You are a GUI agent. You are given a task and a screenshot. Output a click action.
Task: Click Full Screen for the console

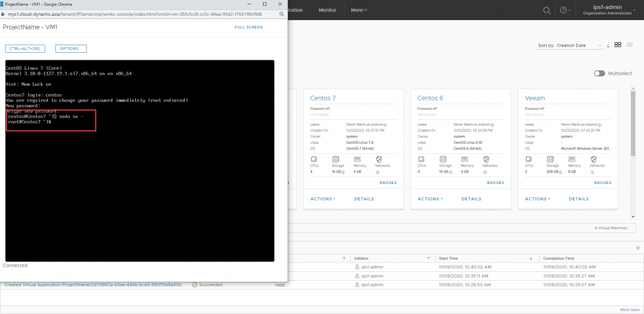(x=248, y=28)
